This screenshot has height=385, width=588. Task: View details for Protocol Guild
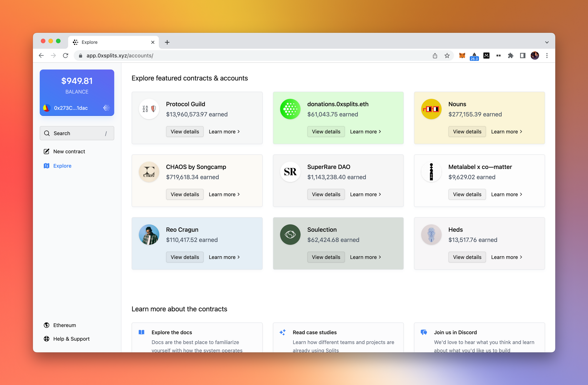coord(185,132)
